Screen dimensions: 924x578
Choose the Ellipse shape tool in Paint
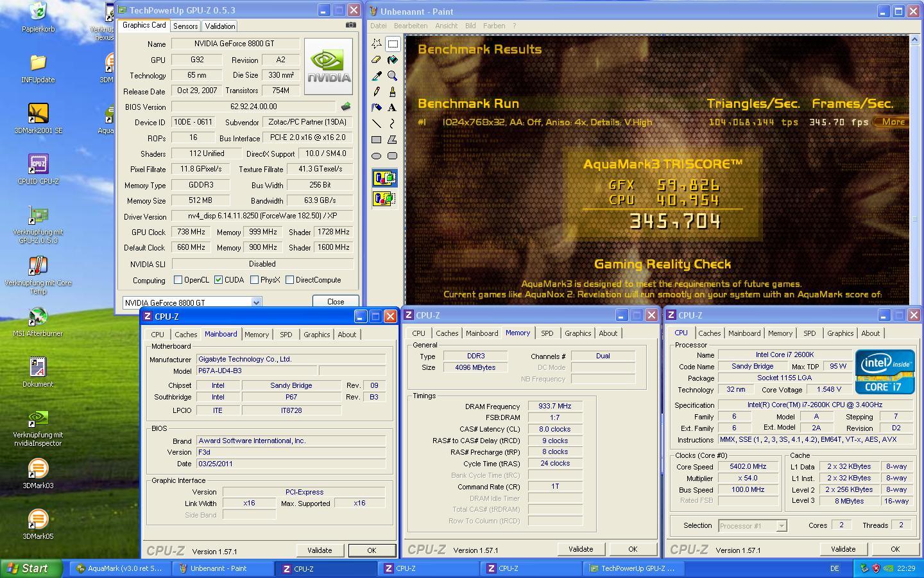[377, 155]
